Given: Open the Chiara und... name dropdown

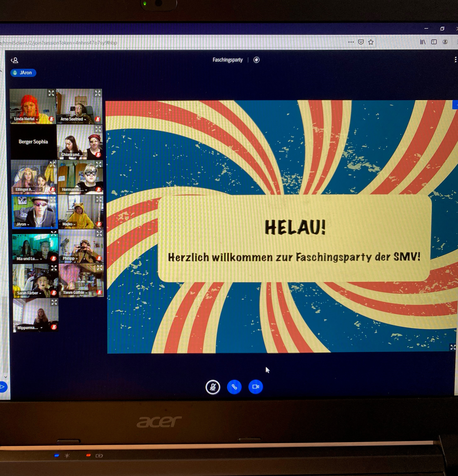Looking at the screenshot, I should pyautogui.click(x=74, y=154).
